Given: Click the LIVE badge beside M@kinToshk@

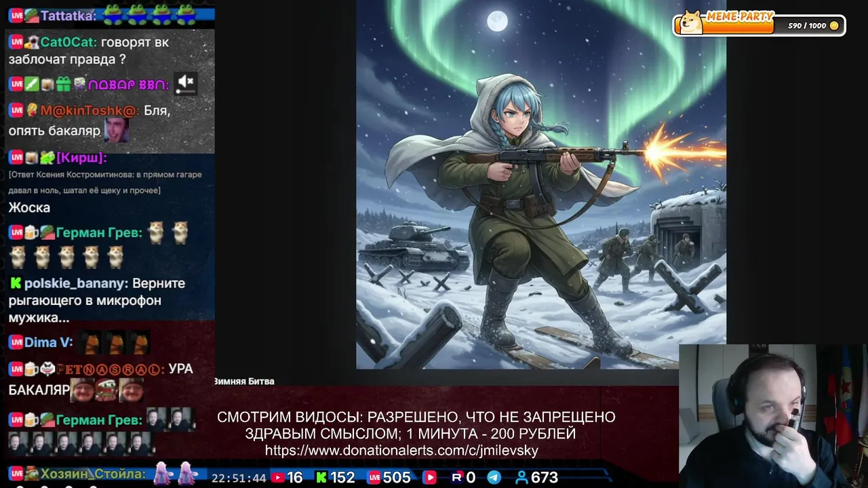Looking at the screenshot, I should click(16, 110).
